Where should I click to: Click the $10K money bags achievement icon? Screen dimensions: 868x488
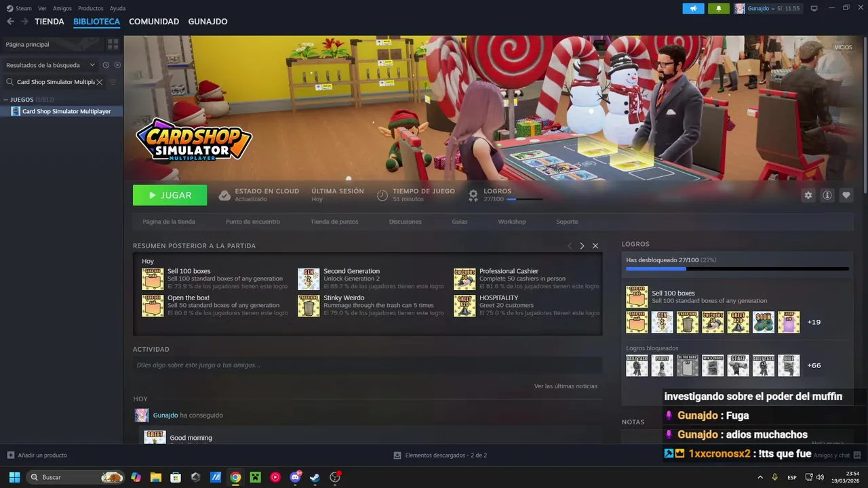click(x=764, y=322)
